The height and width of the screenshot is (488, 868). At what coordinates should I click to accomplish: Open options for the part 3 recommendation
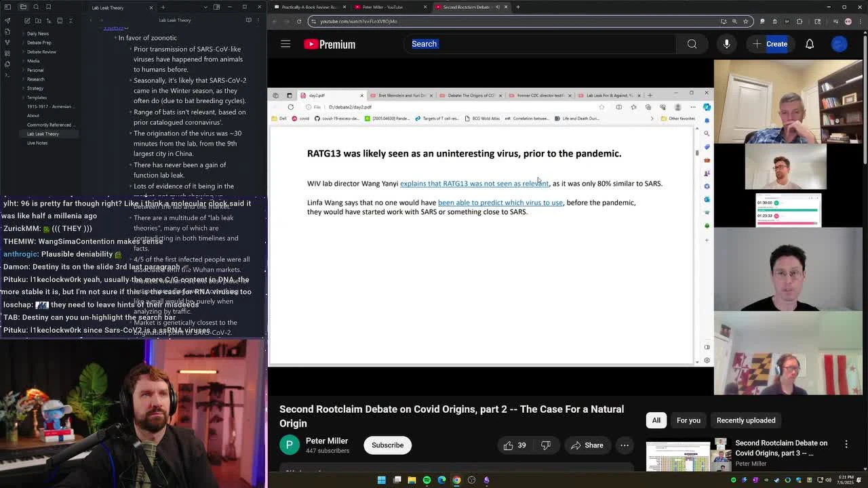(x=846, y=445)
